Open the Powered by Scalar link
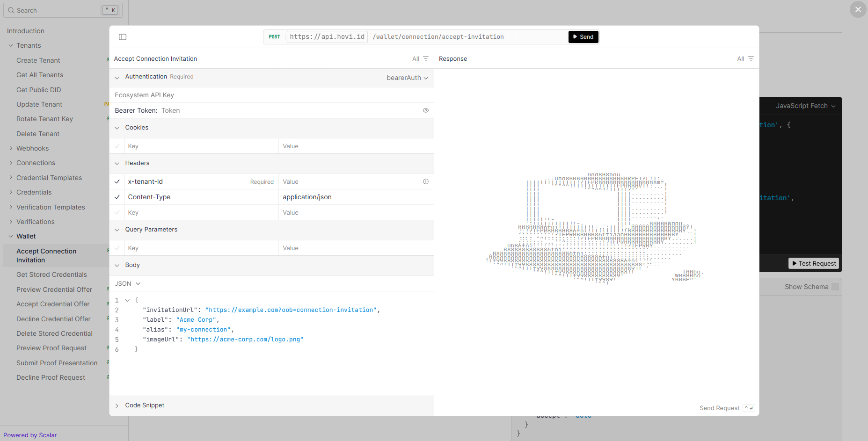The width and height of the screenshot is (868, 441). [x=30, y=435]
